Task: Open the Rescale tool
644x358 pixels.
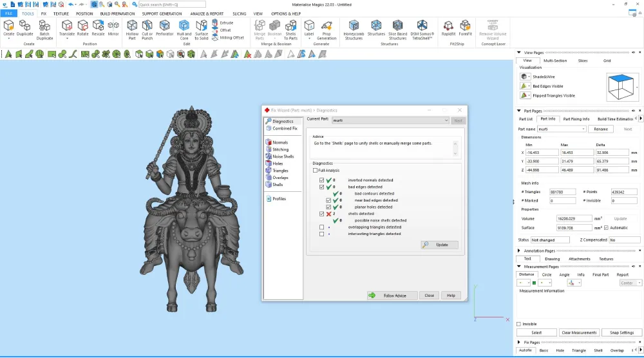Action: (x=98, y=29)
